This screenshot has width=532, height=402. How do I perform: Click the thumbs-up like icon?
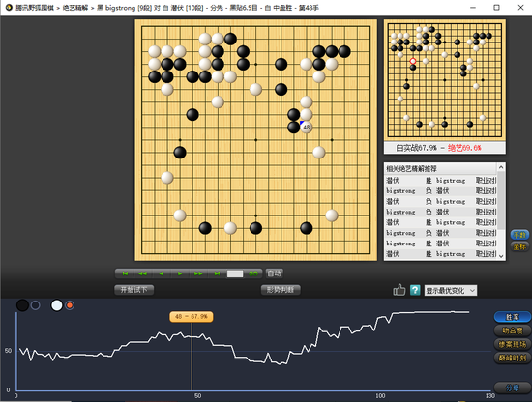[x=399, y=290]
